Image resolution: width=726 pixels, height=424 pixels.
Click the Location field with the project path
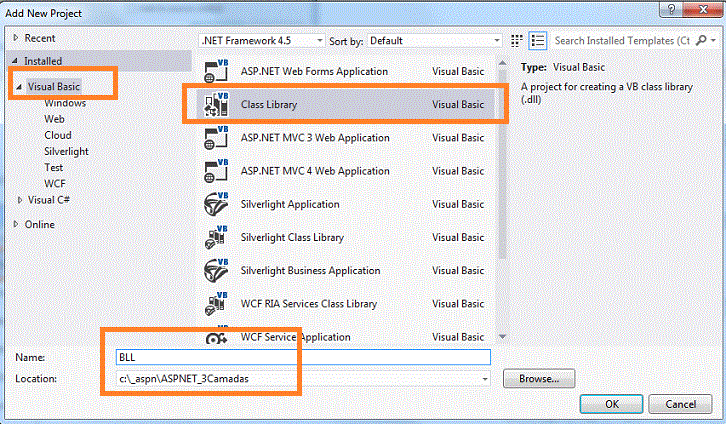click(x=303, y=379)
